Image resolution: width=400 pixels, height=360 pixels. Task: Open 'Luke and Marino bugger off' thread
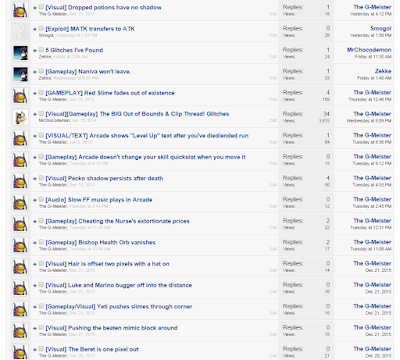(118, 285)
